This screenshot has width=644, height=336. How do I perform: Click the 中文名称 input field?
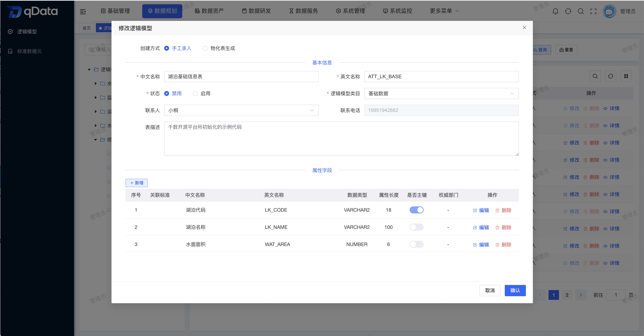pyautogui.click(x=241, y=77)
